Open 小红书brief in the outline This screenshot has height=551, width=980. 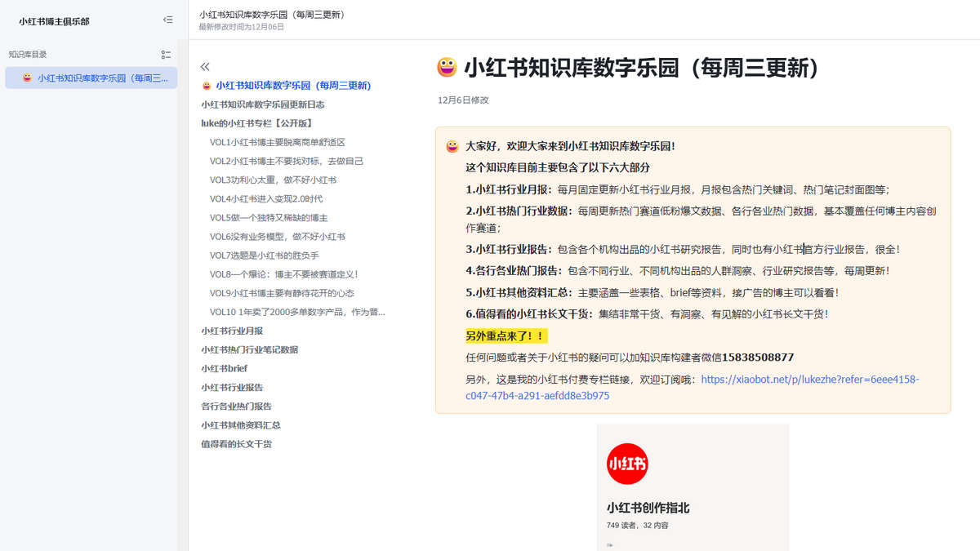pos(224,368)
